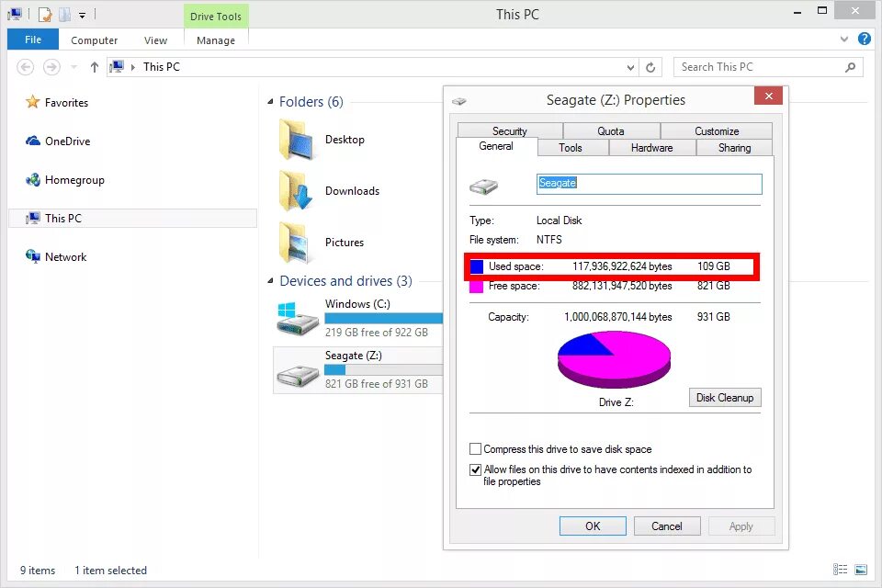Screen dimensions: 882x588
Task: Open the View ribbon tab
Action: 155,40
